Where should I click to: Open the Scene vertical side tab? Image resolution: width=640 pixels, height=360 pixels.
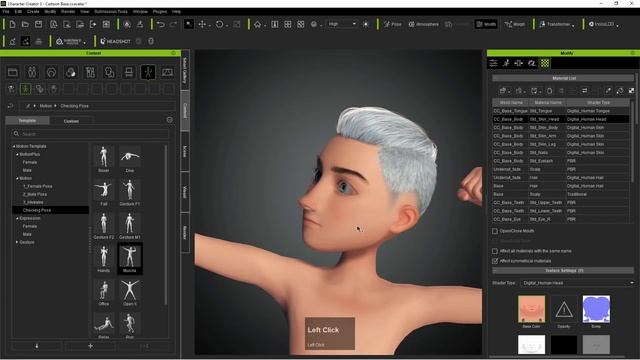185,151
